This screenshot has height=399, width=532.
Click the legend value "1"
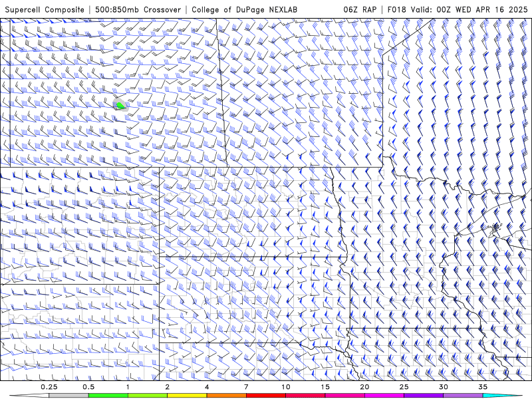128,387
